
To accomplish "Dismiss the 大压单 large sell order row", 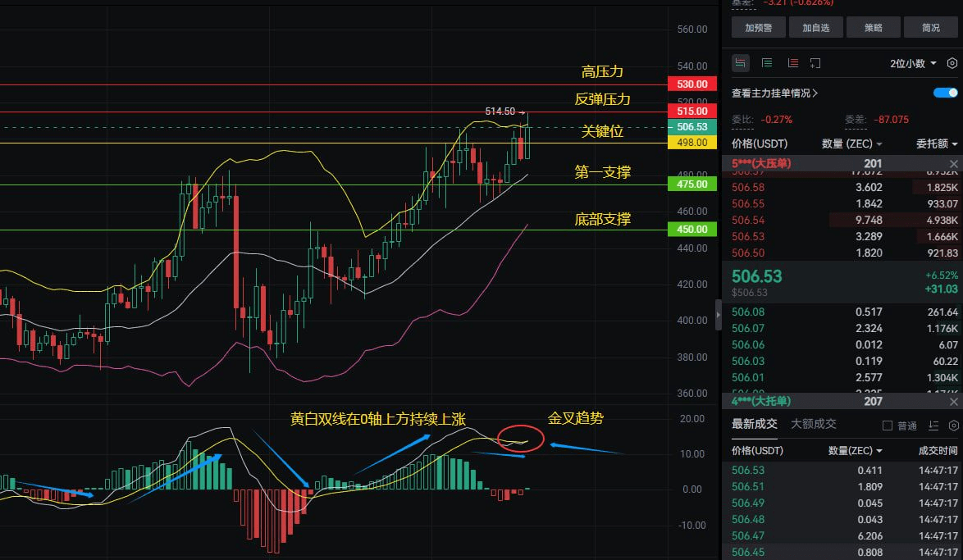I will [x=953, y=164].
